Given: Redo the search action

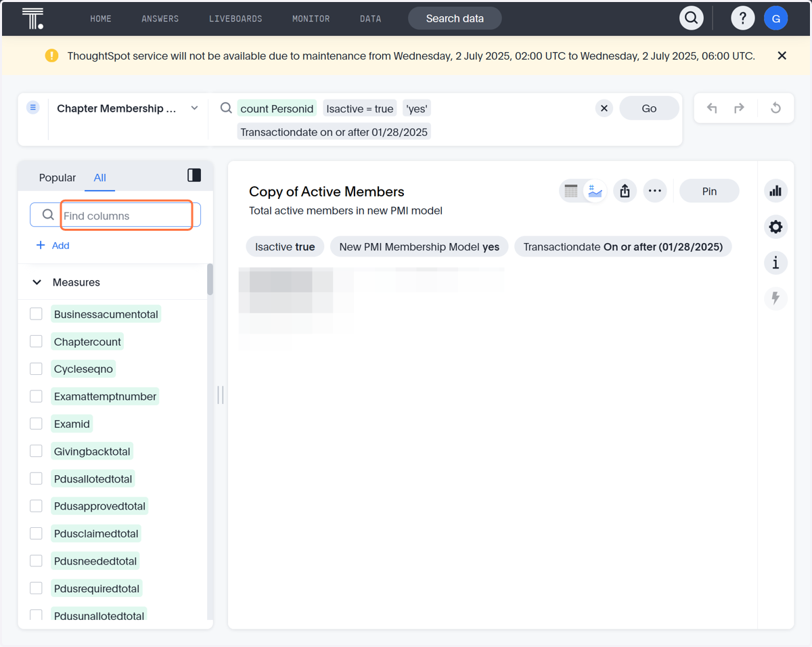Looking at the screenshot, I should (740, 108).
